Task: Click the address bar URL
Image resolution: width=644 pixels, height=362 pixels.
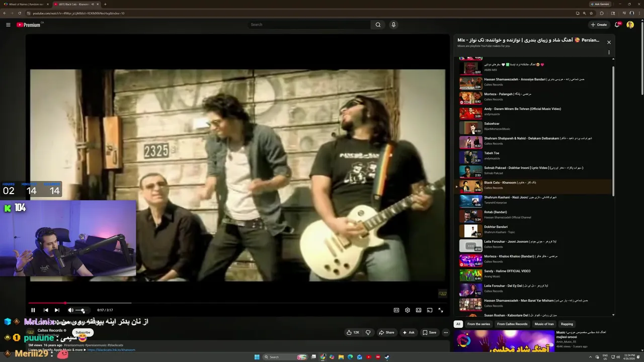Action: (78, 13)
